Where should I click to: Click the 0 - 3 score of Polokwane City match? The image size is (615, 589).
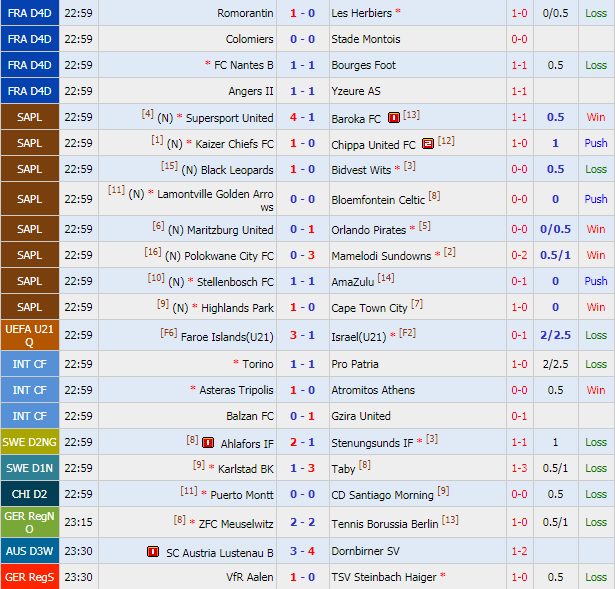(x=302, y=255)
